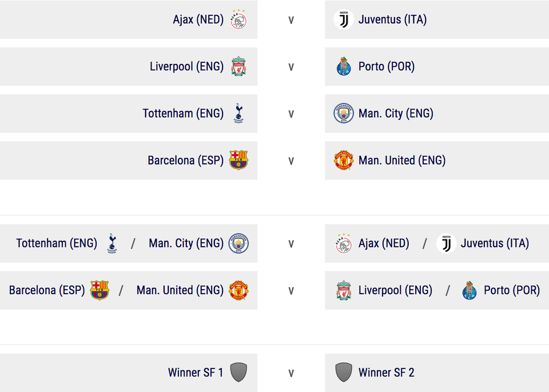This screenshot has height=392, width=549.
Task: Click the Winner SF 2 text
Action: point(386,373)
